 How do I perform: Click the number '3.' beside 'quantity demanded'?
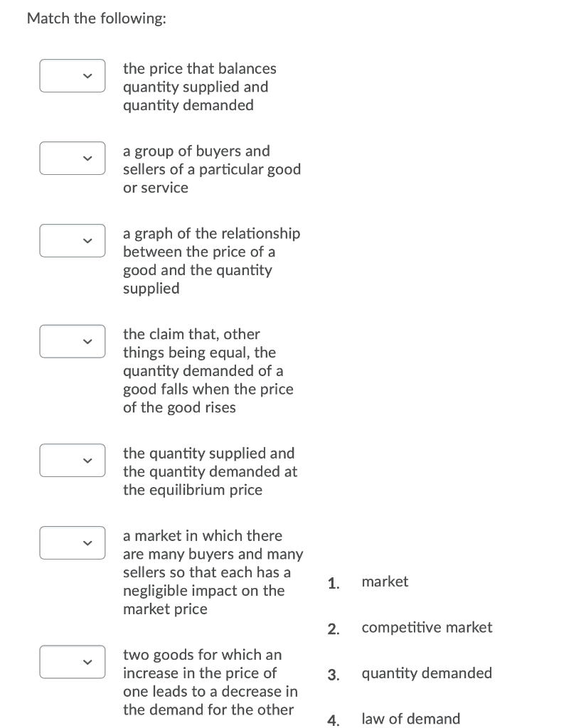tap(333, 673)
